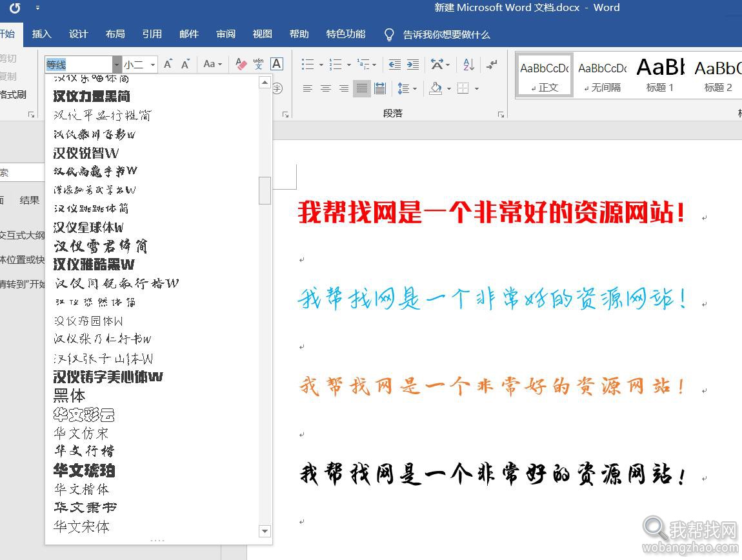Click the Decrease Indent icon
The image size is (742, 560).
coord(395,65)
